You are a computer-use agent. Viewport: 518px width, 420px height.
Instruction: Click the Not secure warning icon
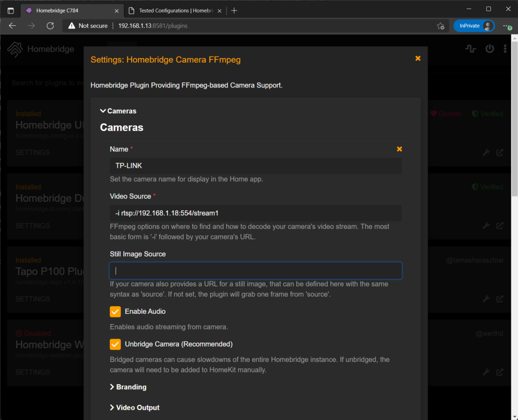coord(72,26)
